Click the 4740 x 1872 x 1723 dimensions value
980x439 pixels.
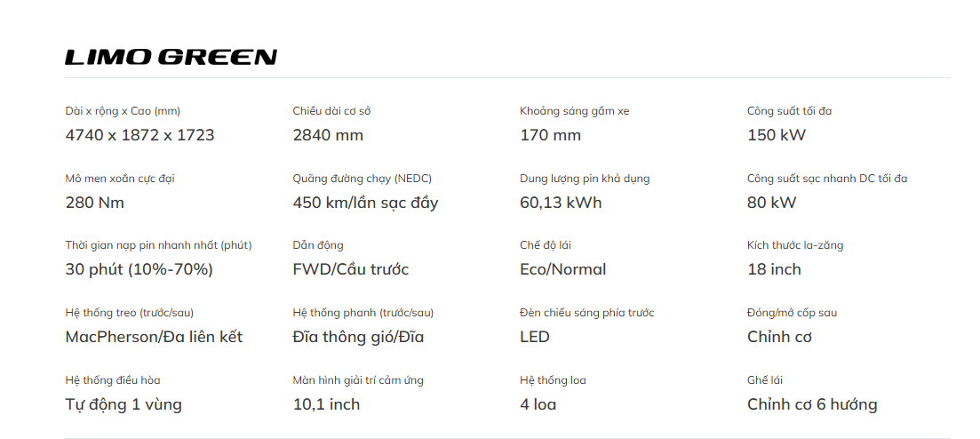(139, 135)
